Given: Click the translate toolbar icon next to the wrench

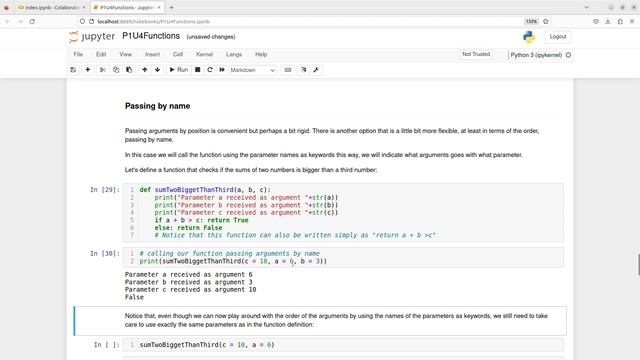Looking at the screenshot, I should click(304, 70).
